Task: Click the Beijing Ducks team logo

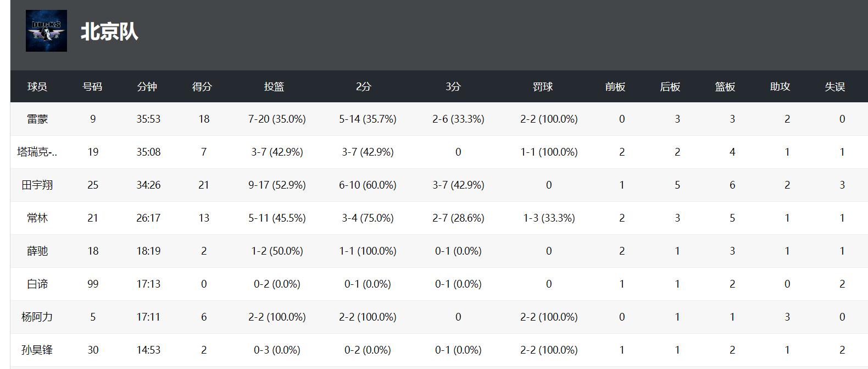Action: 46,31
